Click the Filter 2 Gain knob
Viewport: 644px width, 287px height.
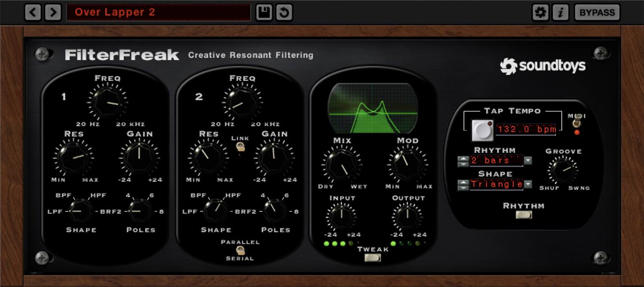(274, 157)
